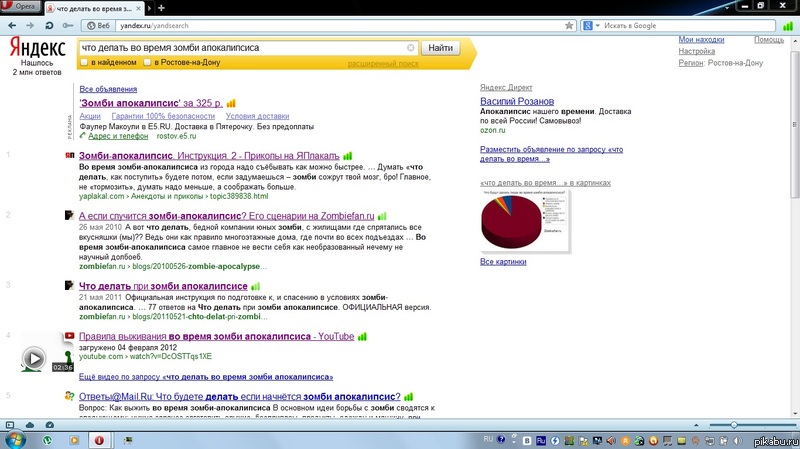Screen dimensions: 800x449
Task: Switch the RU language indicator
Action: [488, 439]
